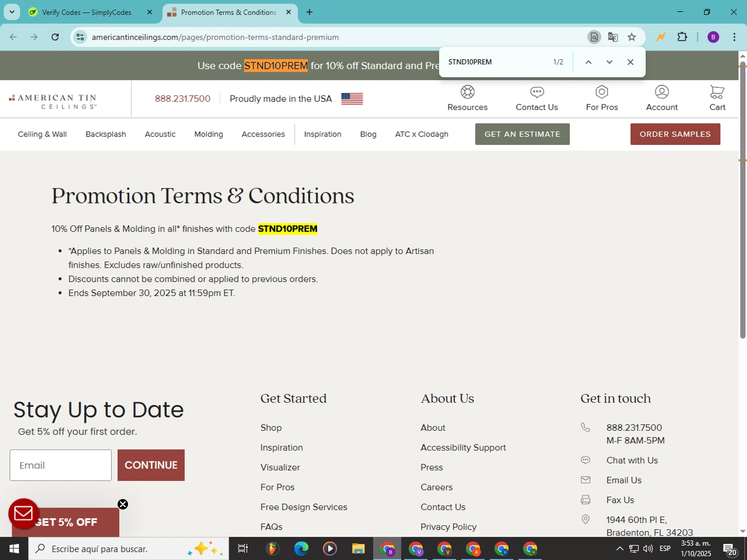Click the page vertical scrollbar thumb

point(743,200)
